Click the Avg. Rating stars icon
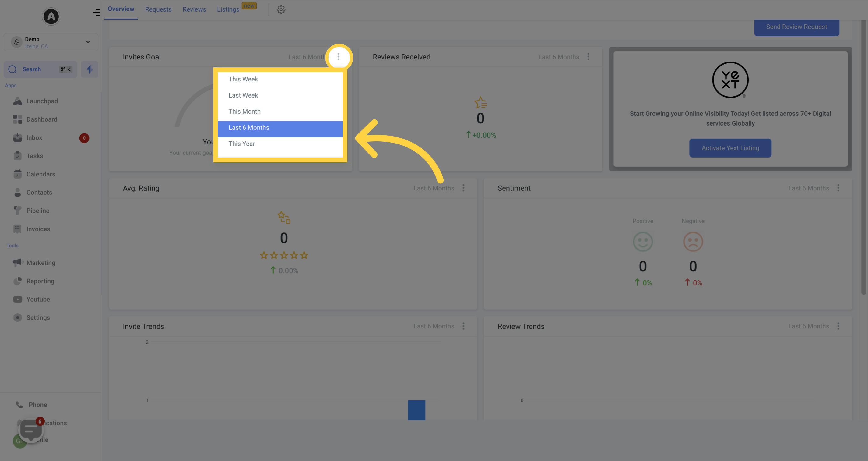Image resolution: width=868 pixels, height=461 pixels. pyautogui.click(x=284, y=218)
